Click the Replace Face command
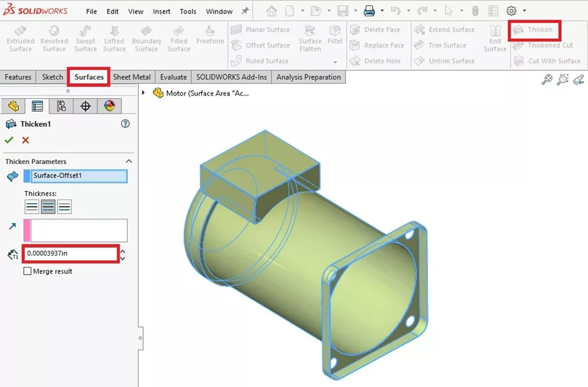Image resolution: width=588 pixels, height=387 pixels. point(379,45)
